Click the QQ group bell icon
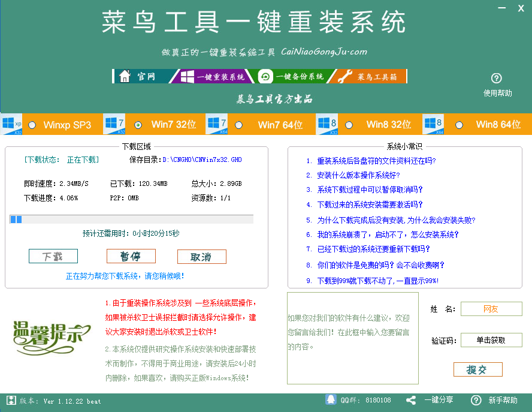This screenshot has height=412, width=532. pyautogui.click(x=331, y=400)
